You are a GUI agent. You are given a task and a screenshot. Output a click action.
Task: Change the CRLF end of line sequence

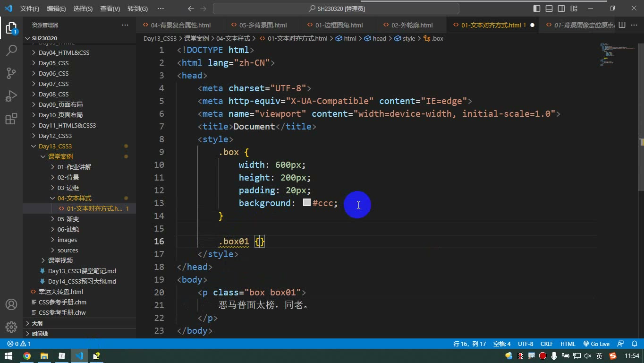coord(547,344)
